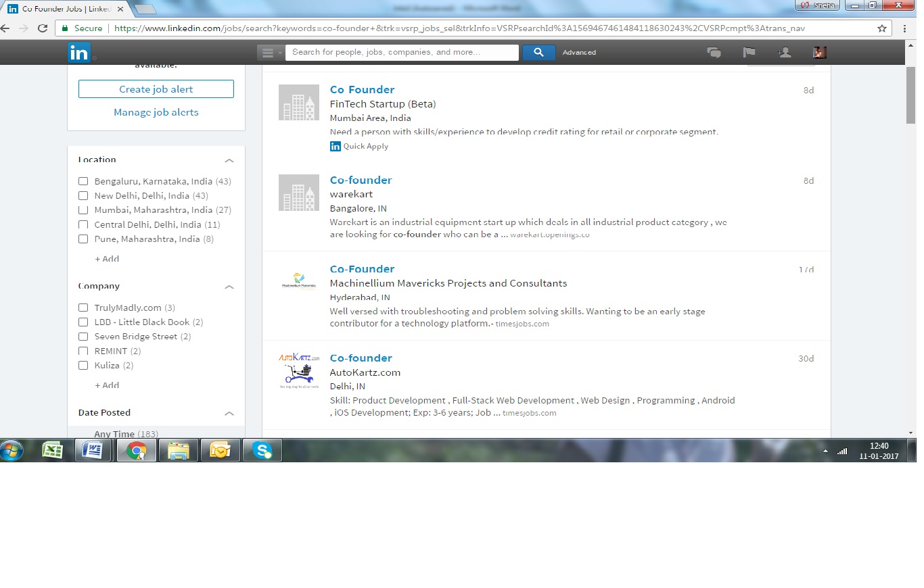Click the Create job alert button

tap(156, 89)
